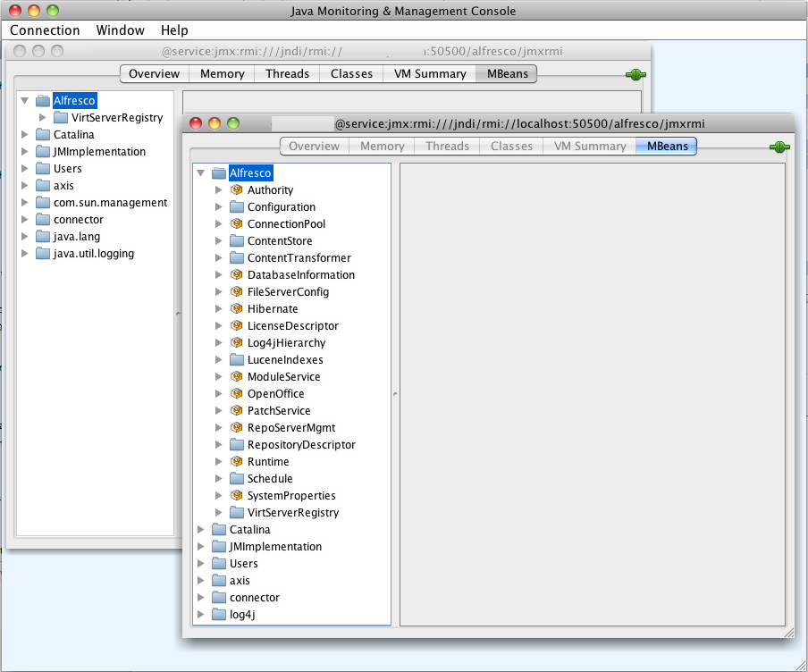This screenshot has height=672, width=808.
Task: Select "JMImplementation" label in front window tree
Action: (x=275, y=547)
